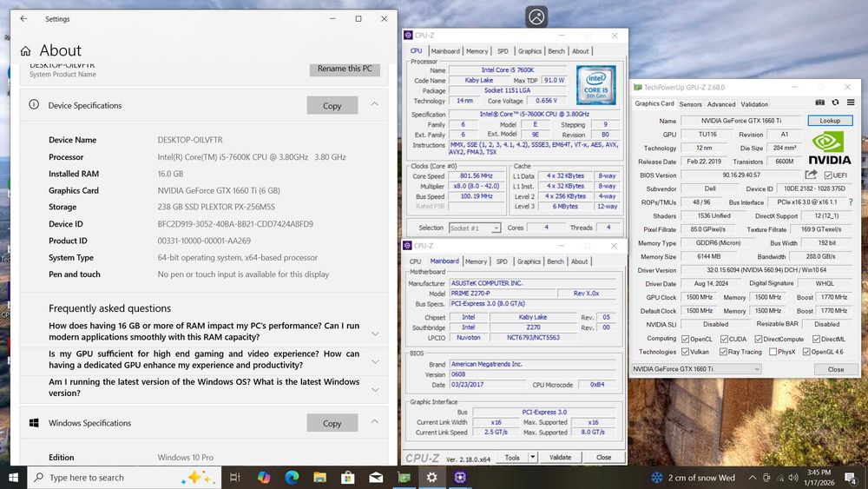Click the Tools button in CPU-Z
Viewport: 868px width, 489px height.
512,457
